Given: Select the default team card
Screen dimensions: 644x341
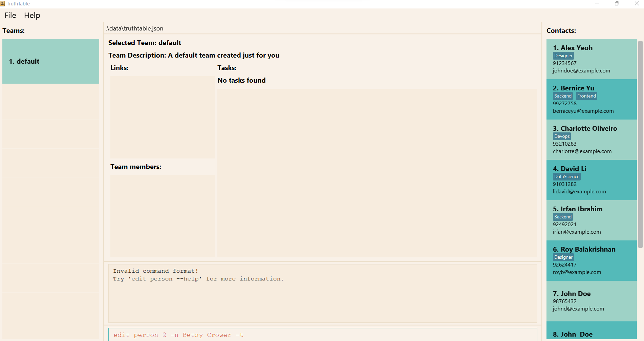Looking at the screenshot, I should pyautogui.click(x=51, y=61).
